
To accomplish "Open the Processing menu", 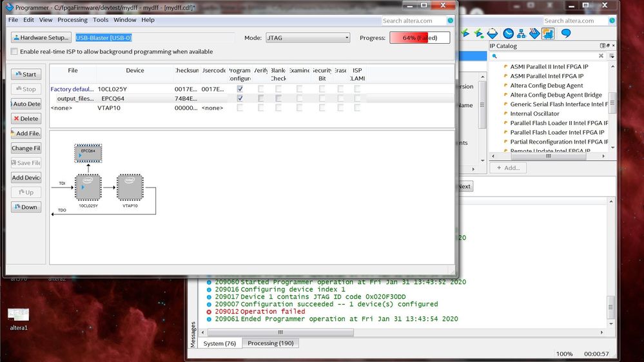I will point(72,20).
